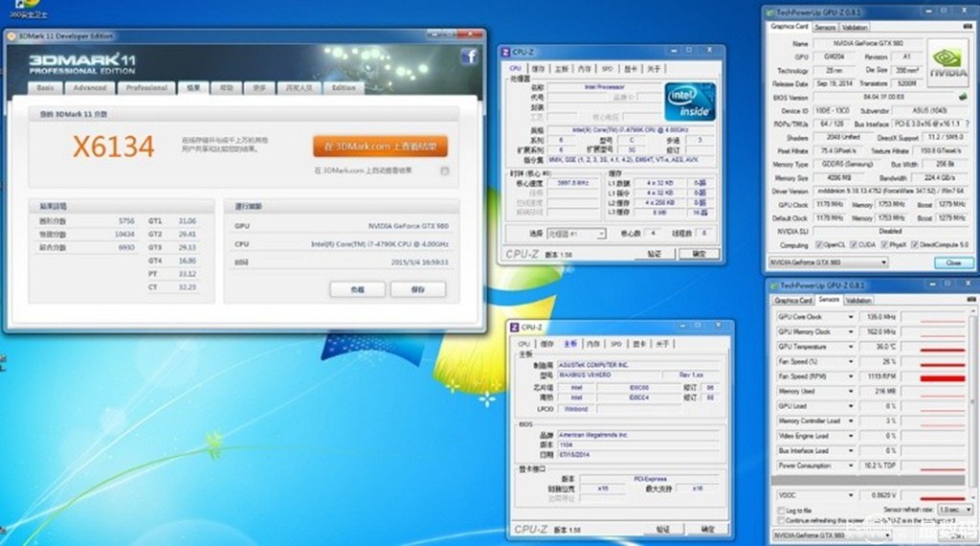This screenshot has width=980, height=546.
Task: Click the GPU Name field in GPU-Z
Action: (x=867, y=43)
